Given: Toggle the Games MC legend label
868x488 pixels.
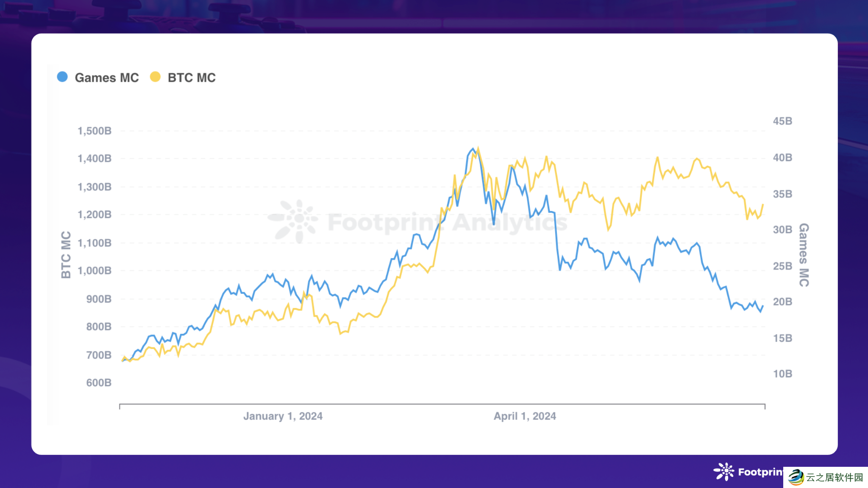Looking at the screenshot, I should click(107, 78).
